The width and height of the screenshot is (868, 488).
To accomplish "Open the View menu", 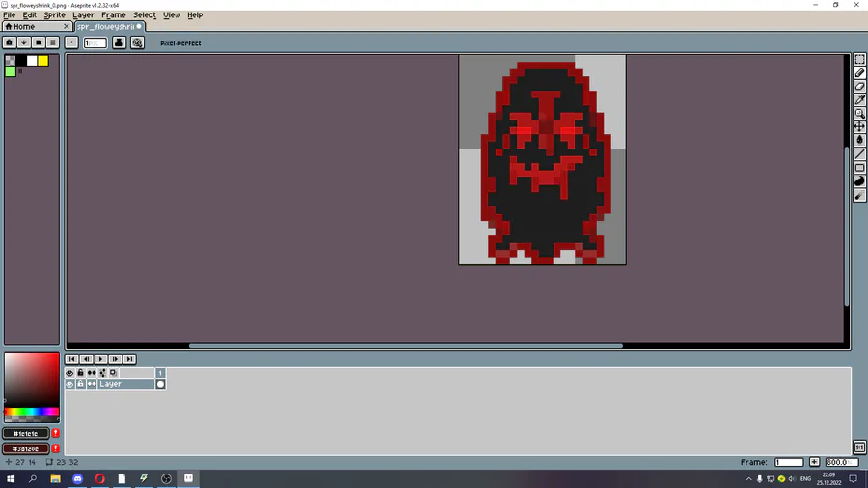I will pos(172,14).
